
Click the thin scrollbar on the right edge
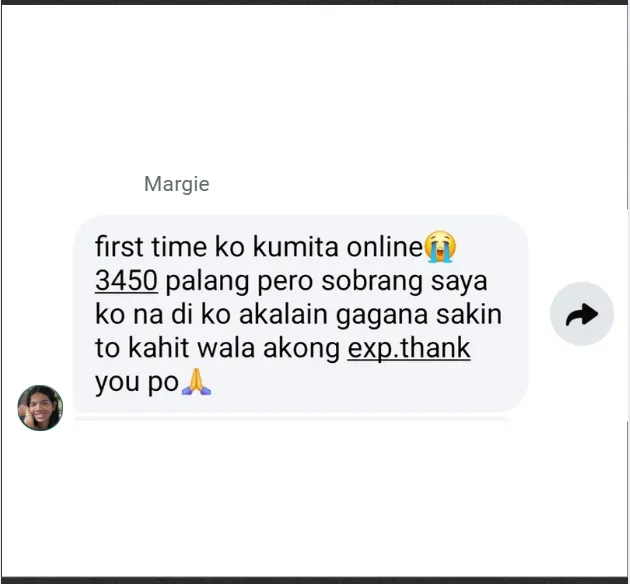[x=628, y=315]
